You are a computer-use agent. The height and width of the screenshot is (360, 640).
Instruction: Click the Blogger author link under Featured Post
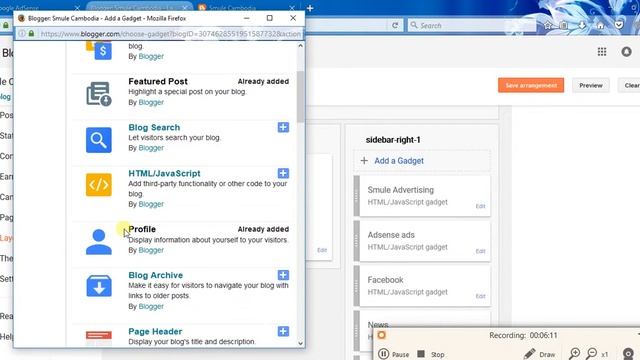(151, 102)
